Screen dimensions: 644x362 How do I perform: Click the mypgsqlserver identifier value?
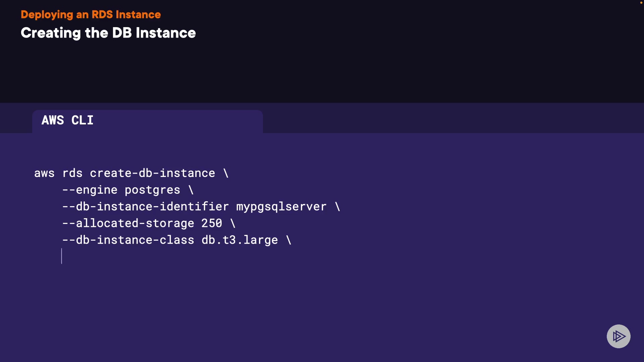coord(281,207)
